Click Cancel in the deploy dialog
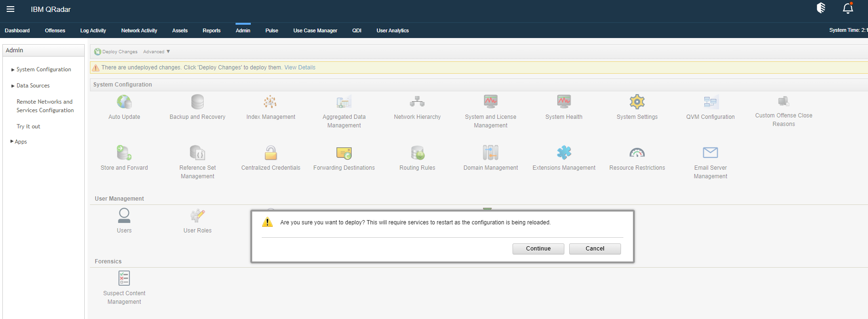This screenshot has width=868, height=319. (x=595, y=249)
